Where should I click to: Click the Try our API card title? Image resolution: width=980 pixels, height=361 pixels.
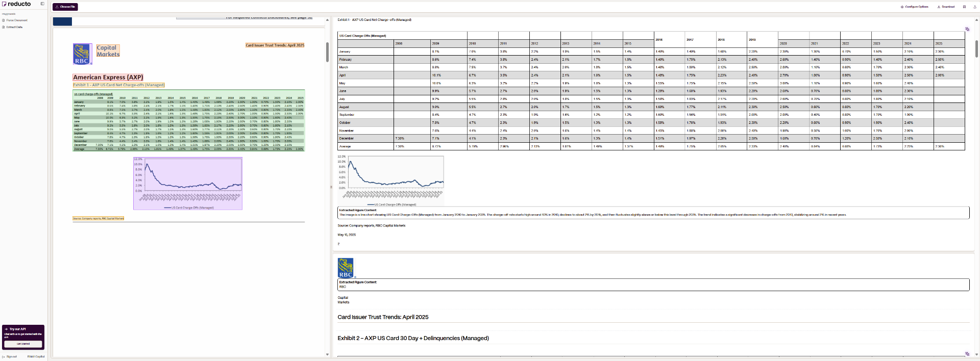pyautogui.click(x=17, y=329)
